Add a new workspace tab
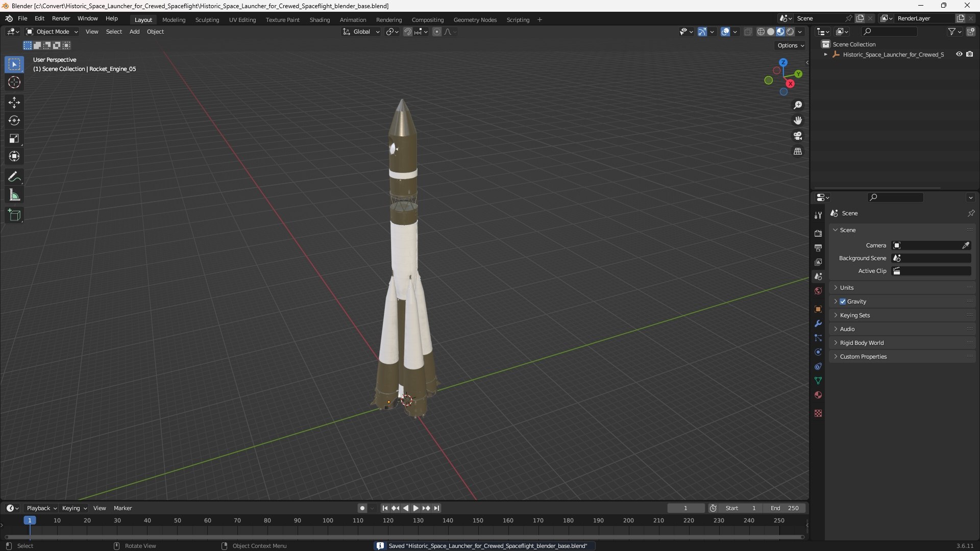Viewport: 980px width, 551px height. pos(540,20)
